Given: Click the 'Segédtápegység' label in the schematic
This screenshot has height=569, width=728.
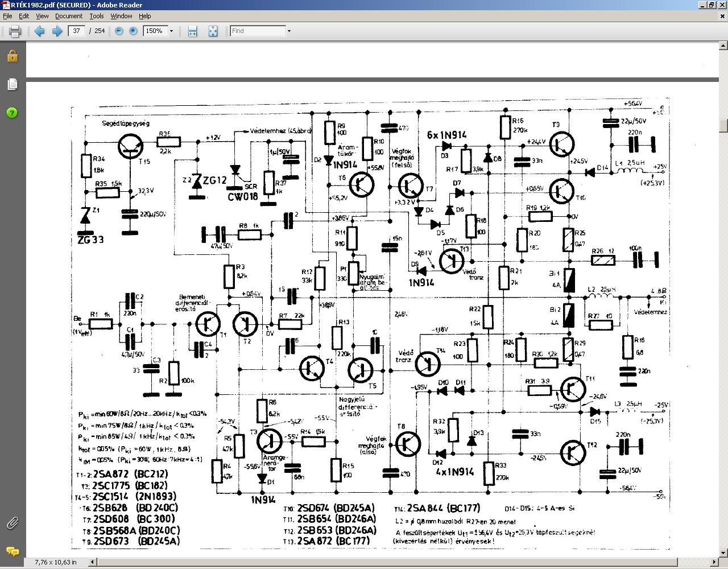Looking at the screenshot, I should pos(126,123).
